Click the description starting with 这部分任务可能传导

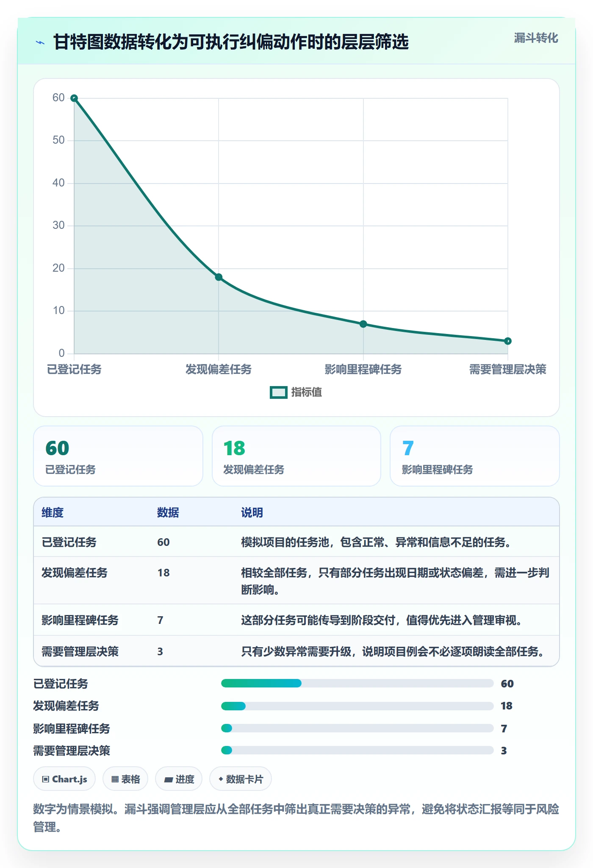[382, 620]
